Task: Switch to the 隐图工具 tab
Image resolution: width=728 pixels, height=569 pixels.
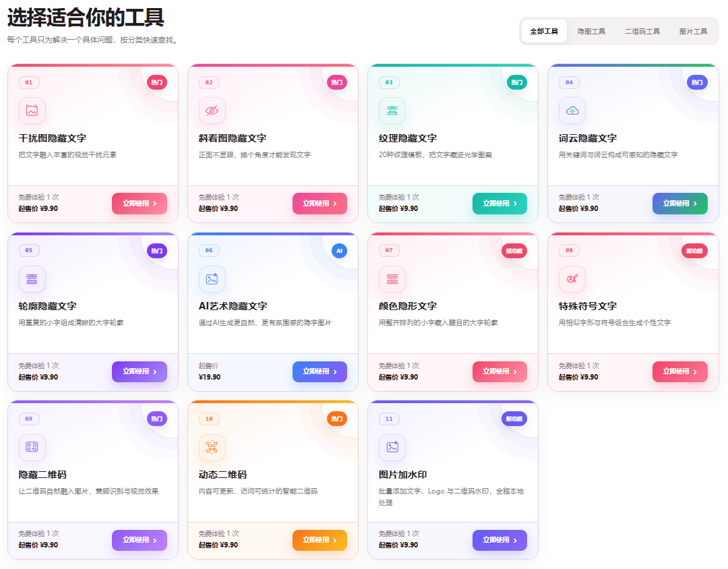Action: pos(592,31)
